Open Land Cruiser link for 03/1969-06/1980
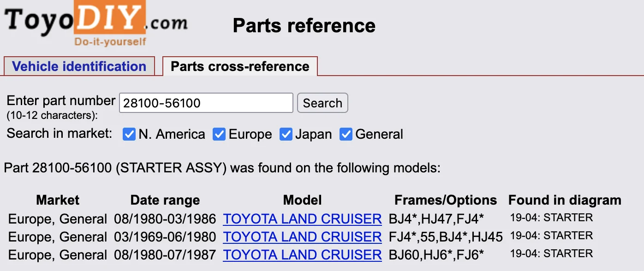644x271 pixels. pos(303,237)
